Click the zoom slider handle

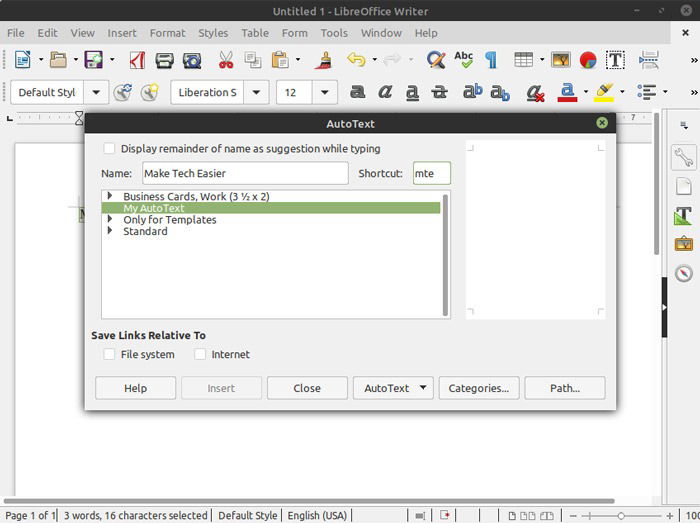pos(621,516)
